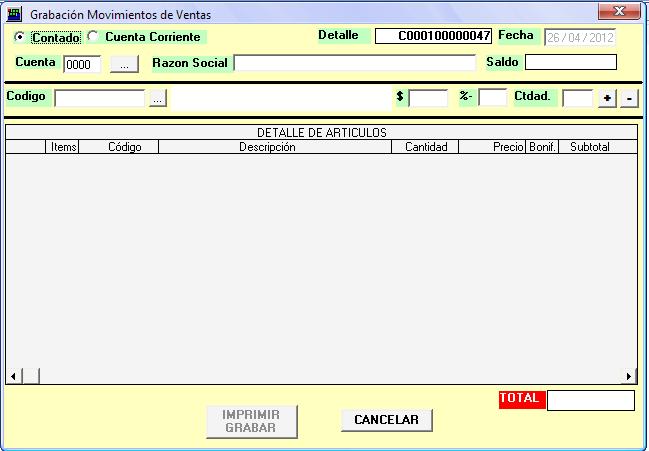This screenshot has width=649, height=451.
Task: Click the Descripción column header
Action: (x=267, y=147)
